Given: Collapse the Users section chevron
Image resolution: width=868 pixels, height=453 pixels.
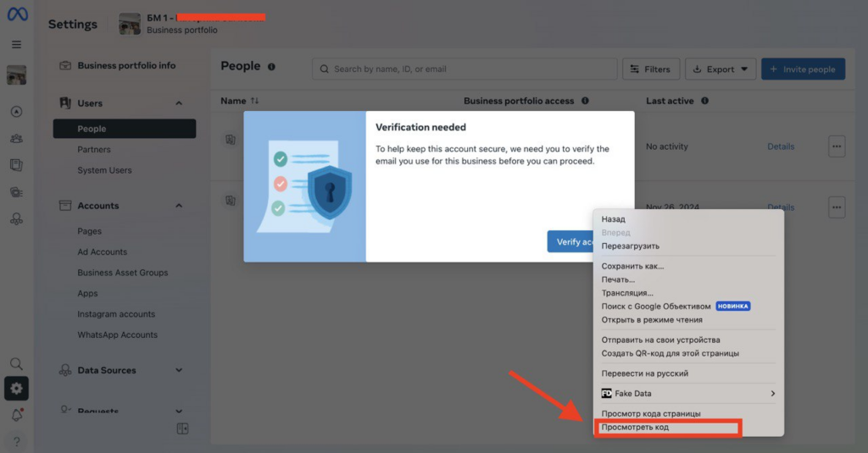Looking at the screenshot, I should pyautogui.click(x=179, y=103).
